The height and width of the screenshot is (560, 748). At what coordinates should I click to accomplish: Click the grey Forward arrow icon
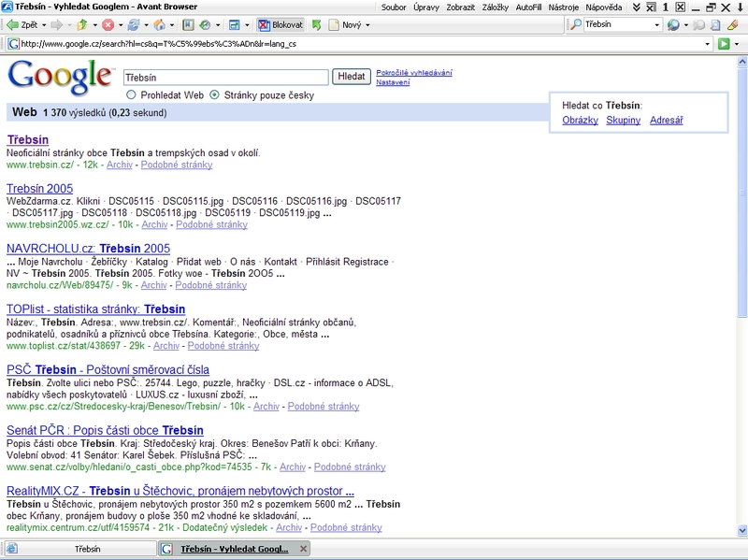coord(56,25)
